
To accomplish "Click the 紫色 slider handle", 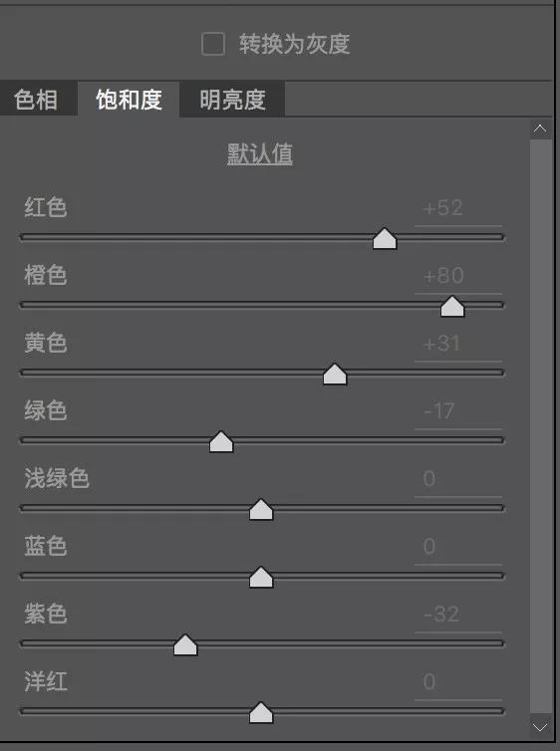I will (185, 645).
